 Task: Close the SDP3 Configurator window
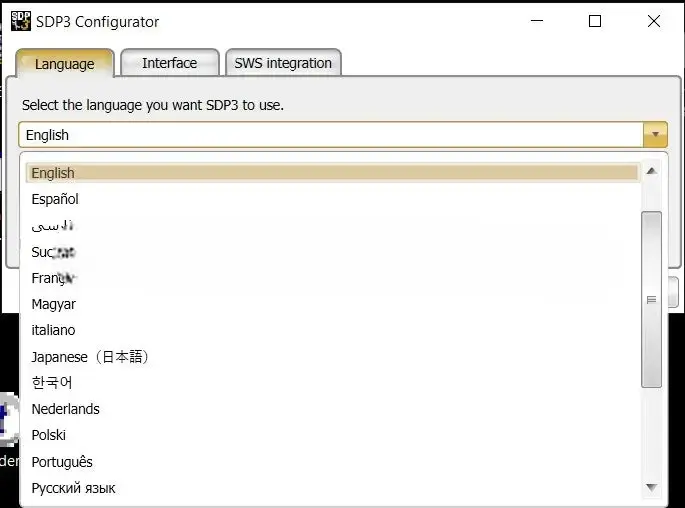coord(654,21)
